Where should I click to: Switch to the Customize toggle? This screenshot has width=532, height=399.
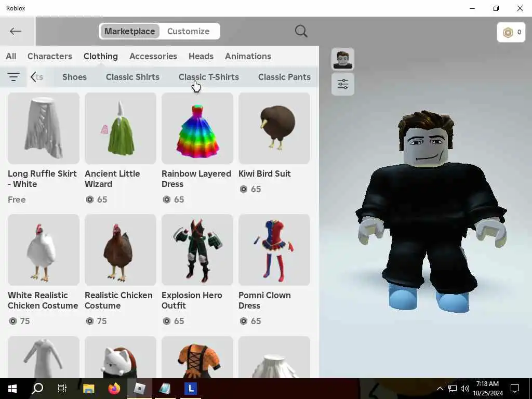(x=188, y=31)
